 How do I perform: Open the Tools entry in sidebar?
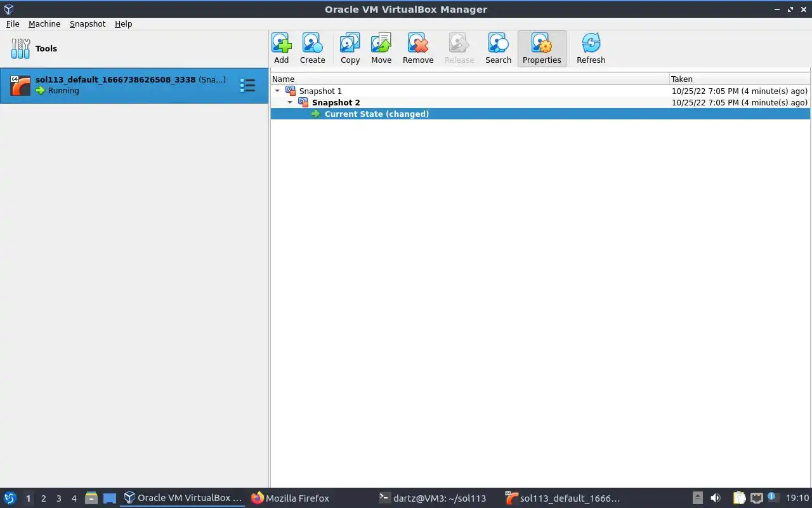pos(134,48)
